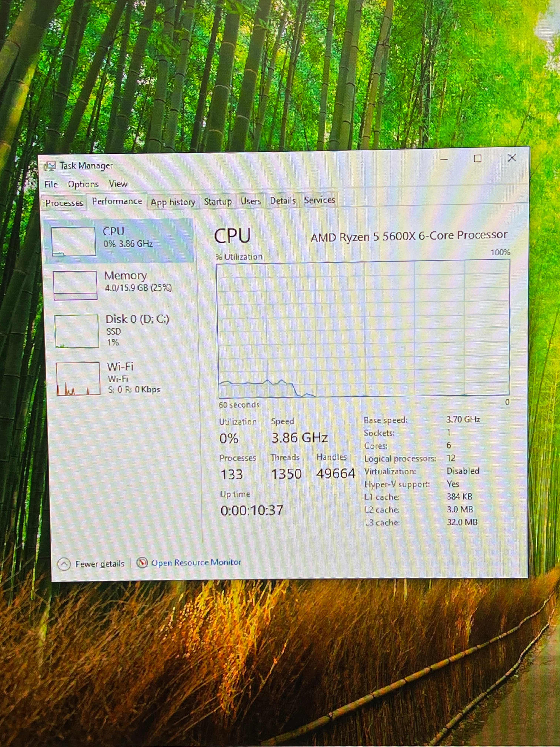Click the CPU sidebar label
560x747 pixels.
(x=113, y=231)
